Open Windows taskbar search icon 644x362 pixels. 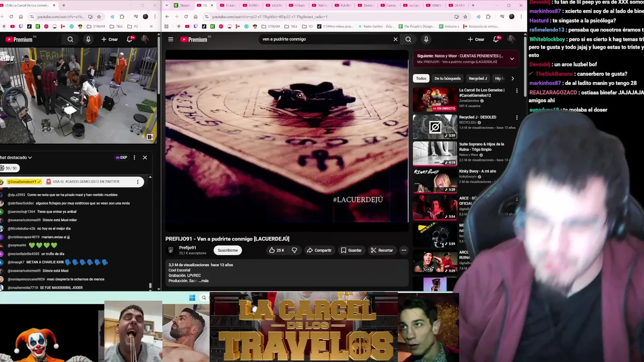(x=204, y=298)
